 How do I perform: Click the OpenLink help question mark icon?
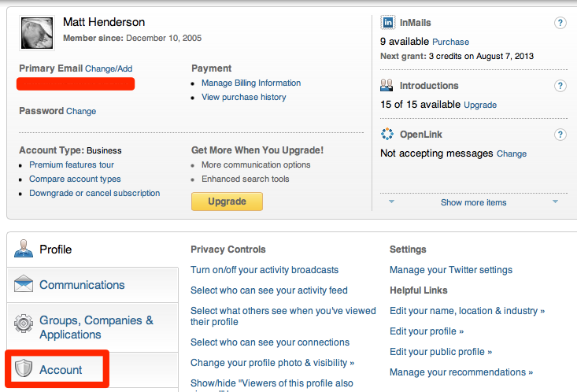point(560,135)
